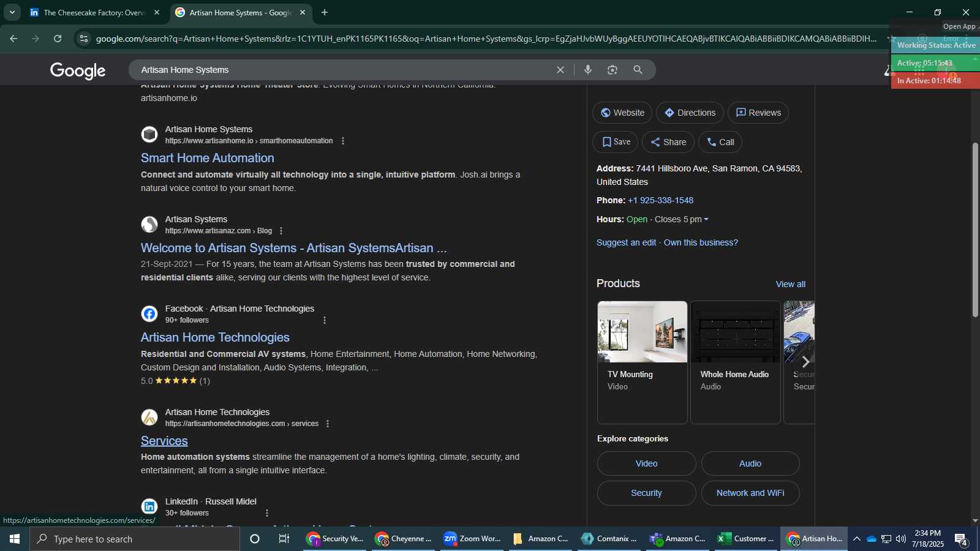Reload the page
The width and height of the screenshot is (980, 551).
pyautogui.click(x=58, y=39)
